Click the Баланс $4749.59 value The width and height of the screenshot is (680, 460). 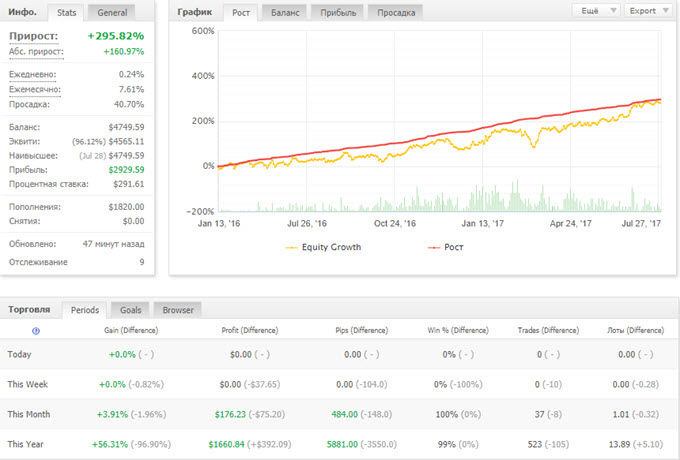pyautogui.click(x=126, y=127)
